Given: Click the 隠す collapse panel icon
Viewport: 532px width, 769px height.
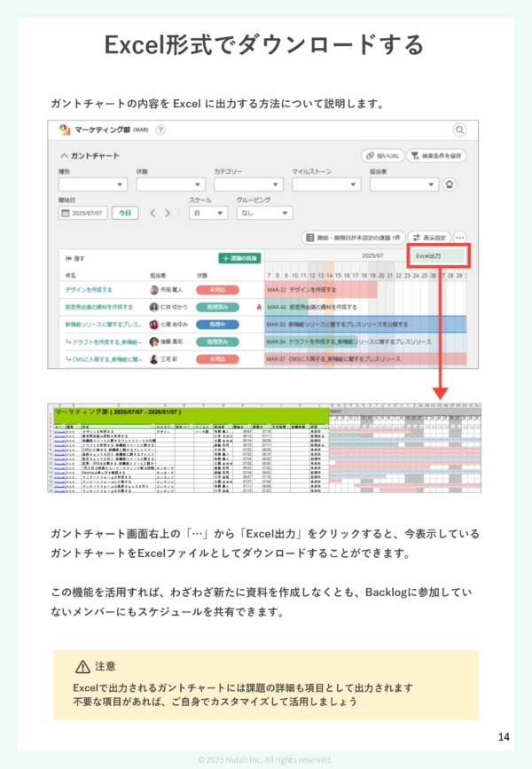Looking at the screenshot, I should (68, 257).
